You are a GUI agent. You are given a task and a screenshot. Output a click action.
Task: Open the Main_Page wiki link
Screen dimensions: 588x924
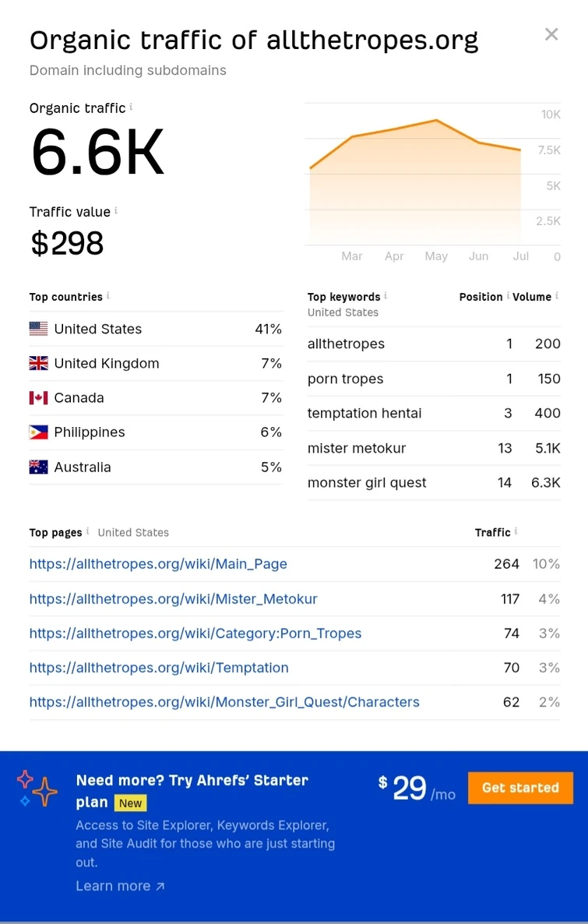158,564
